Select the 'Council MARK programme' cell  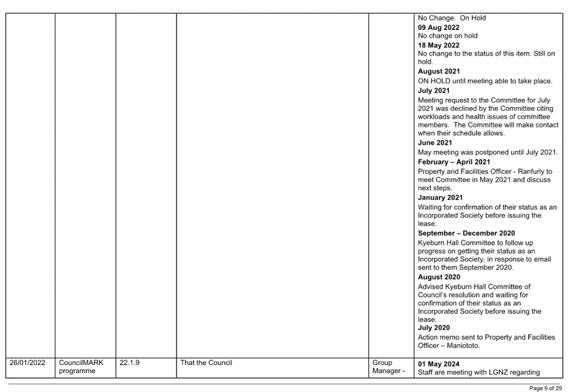pyautogui.click(x=81, y=367)
